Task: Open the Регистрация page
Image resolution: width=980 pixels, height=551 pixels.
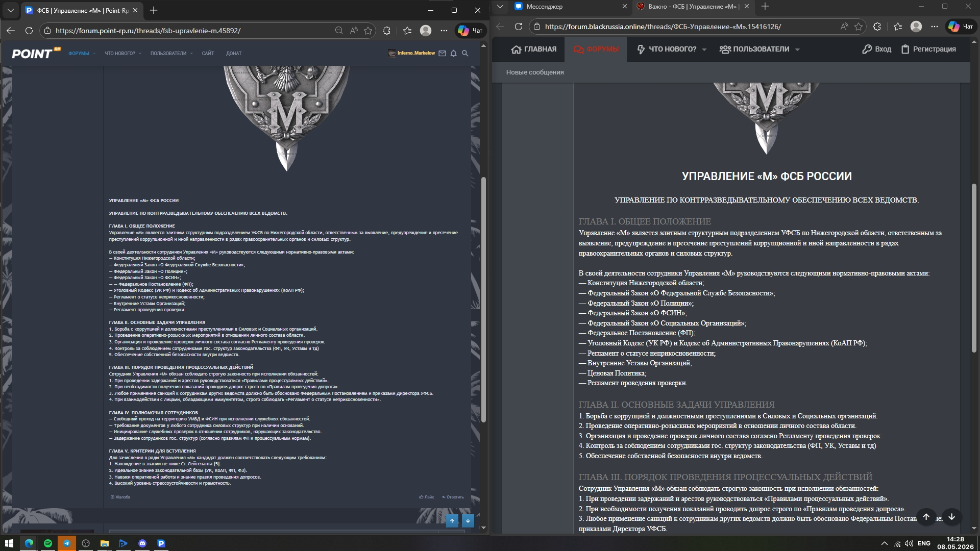Action: [928, 49]
